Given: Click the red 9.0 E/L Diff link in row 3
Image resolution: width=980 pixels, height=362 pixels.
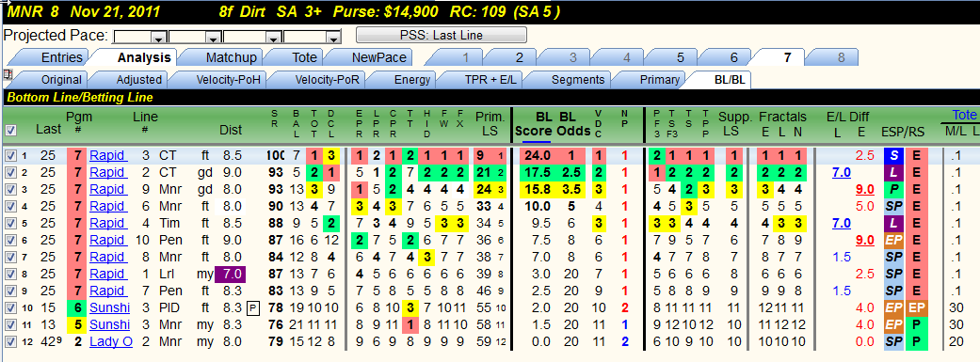Looking at the screenshot, I should [864, 190].
